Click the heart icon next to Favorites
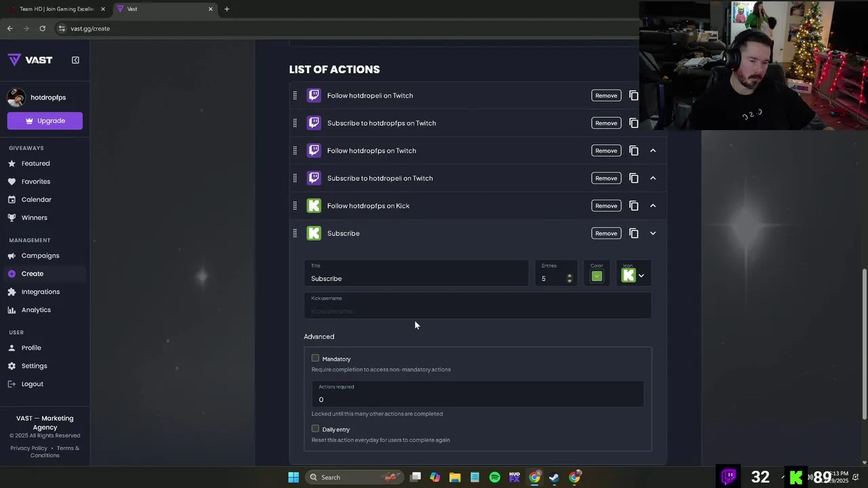Image resolution: width=868 pixels, height=488 pixels. click(12, 182)
